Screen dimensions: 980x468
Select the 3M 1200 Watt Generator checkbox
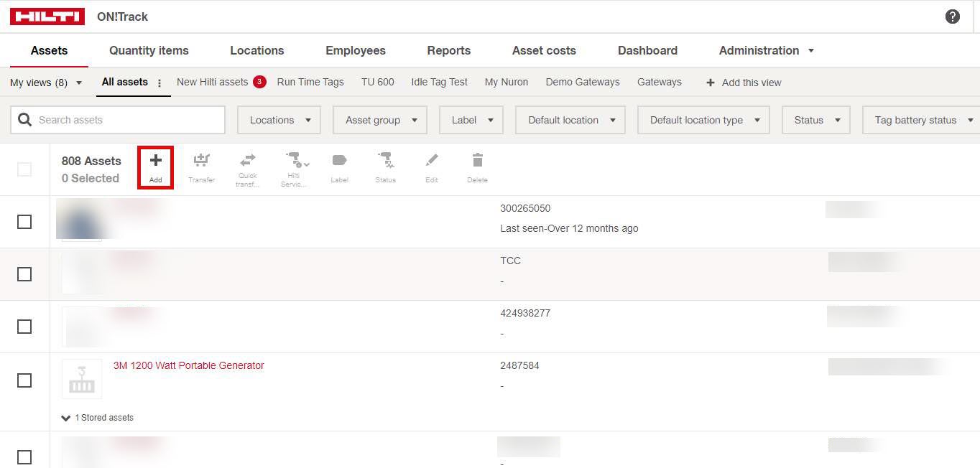click(24, 380)
